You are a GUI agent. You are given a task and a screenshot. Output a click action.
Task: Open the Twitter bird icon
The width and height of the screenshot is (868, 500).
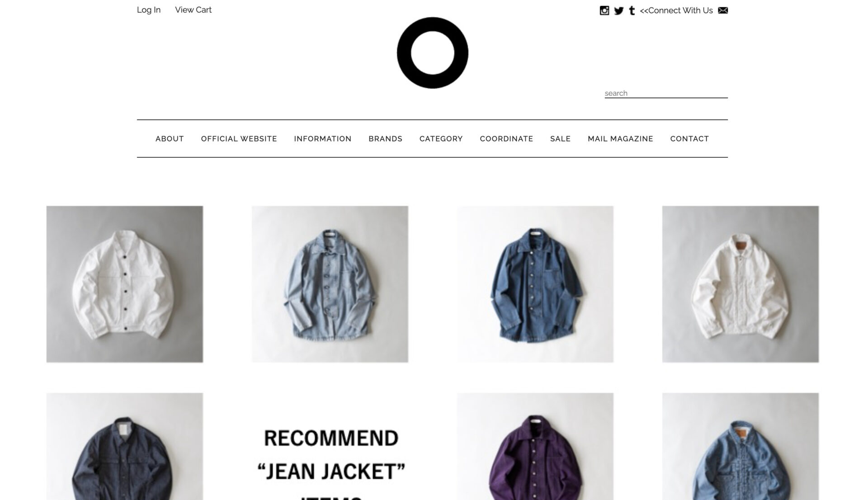coord(619,10)
